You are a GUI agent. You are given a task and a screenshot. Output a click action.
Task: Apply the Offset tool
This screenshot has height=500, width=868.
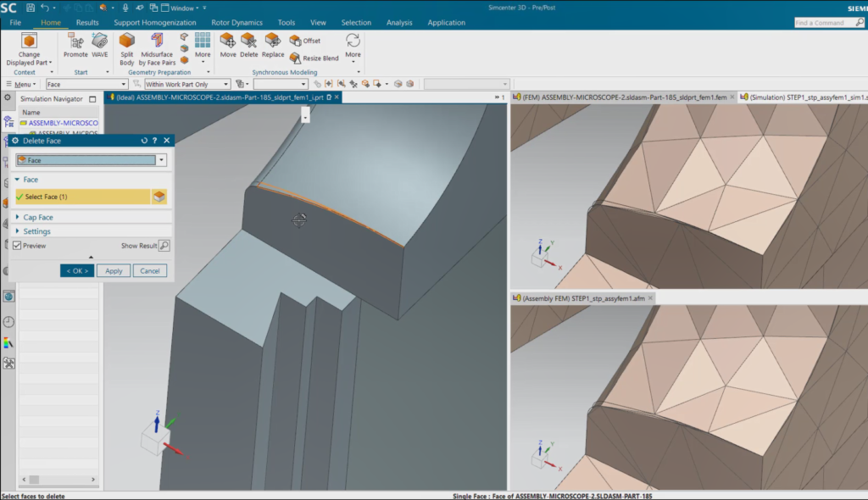click(x=305, y=40)
